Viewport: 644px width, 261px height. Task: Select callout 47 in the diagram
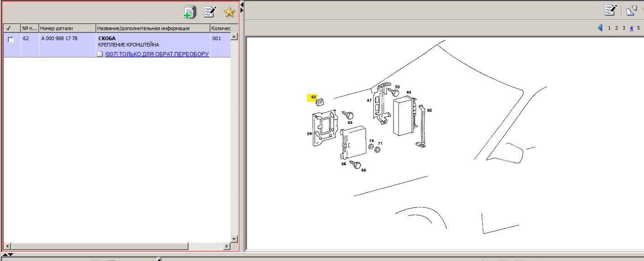pos(369,100)
